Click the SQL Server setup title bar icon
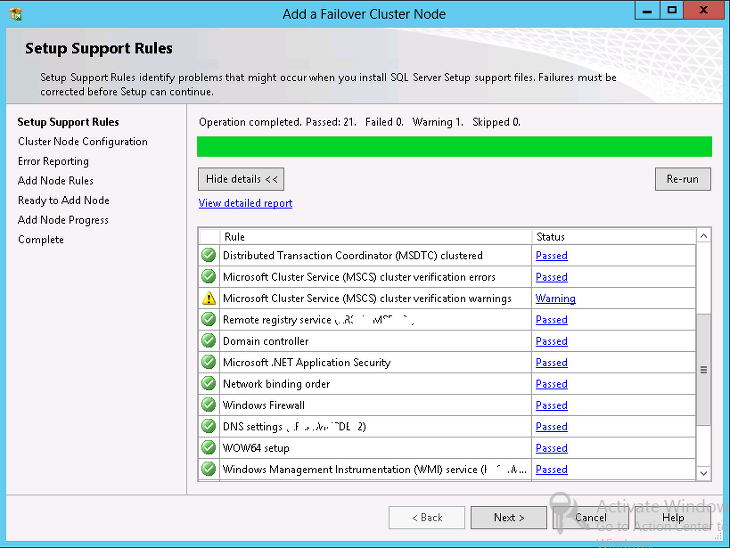 (16, 14)
